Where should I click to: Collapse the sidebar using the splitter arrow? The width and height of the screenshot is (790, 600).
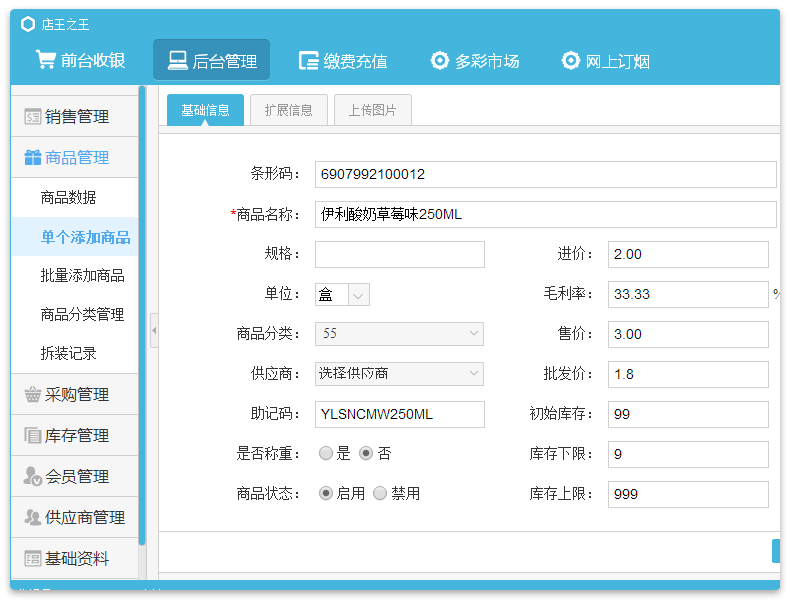click(154, 330)
